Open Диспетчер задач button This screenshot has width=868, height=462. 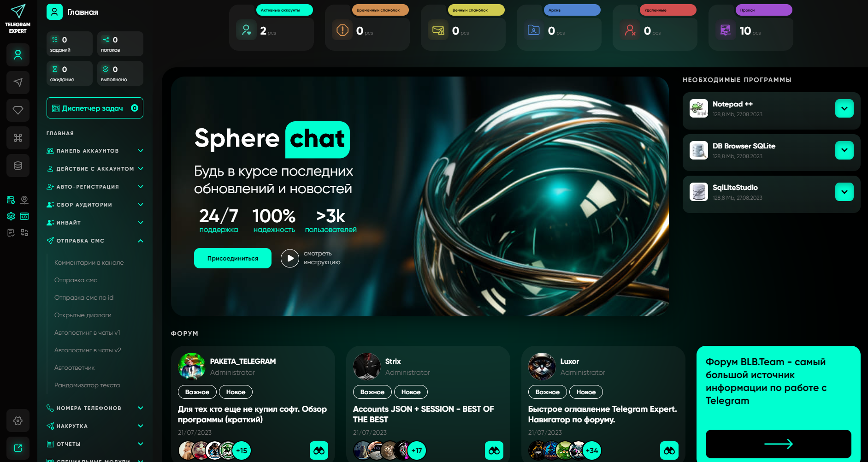pyautogui.click(x=95, y=108)
